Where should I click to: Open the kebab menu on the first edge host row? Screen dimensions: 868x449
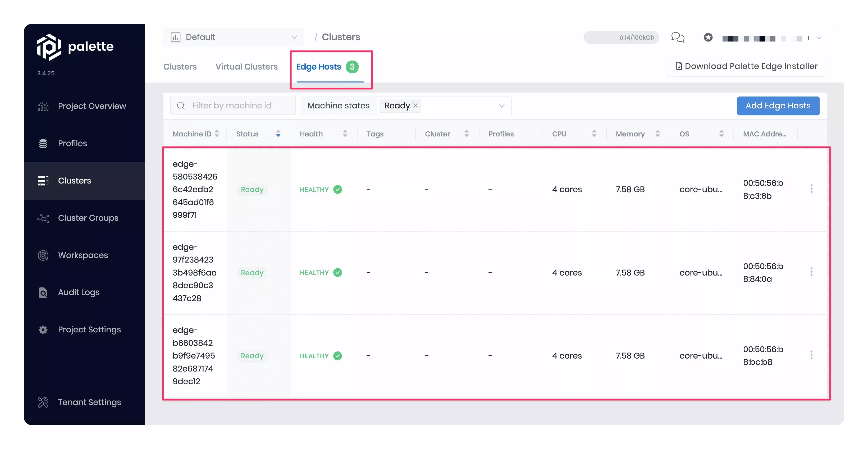(x=812, y=189)
